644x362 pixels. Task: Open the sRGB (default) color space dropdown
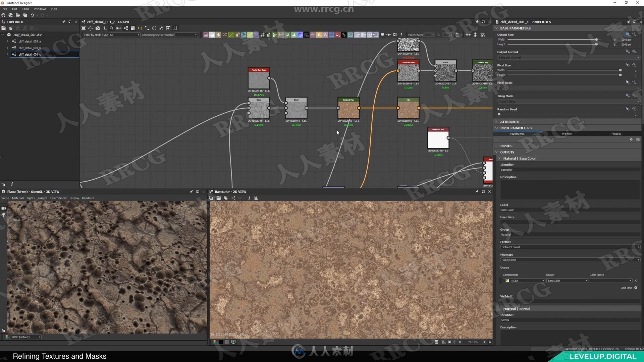tap(26, 337)
